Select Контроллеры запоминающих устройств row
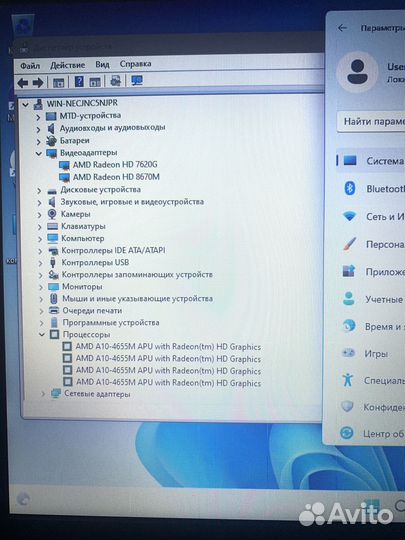 (x=137, y=275)
